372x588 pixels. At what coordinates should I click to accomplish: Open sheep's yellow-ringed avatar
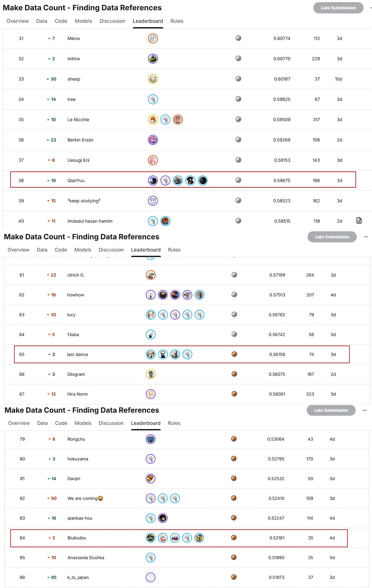(153, 79)
